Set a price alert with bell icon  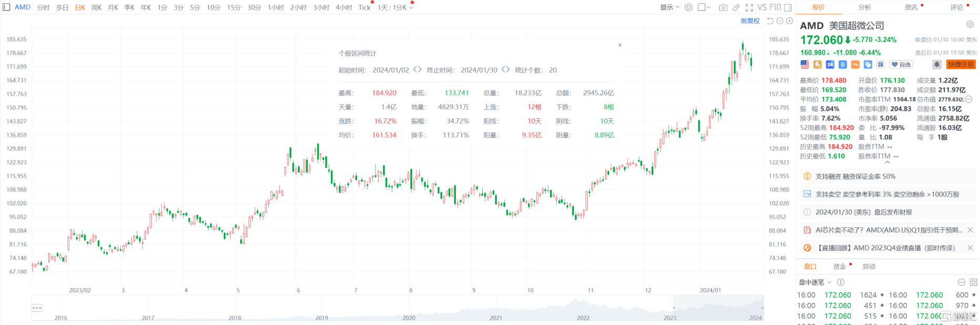click(936, 64)
